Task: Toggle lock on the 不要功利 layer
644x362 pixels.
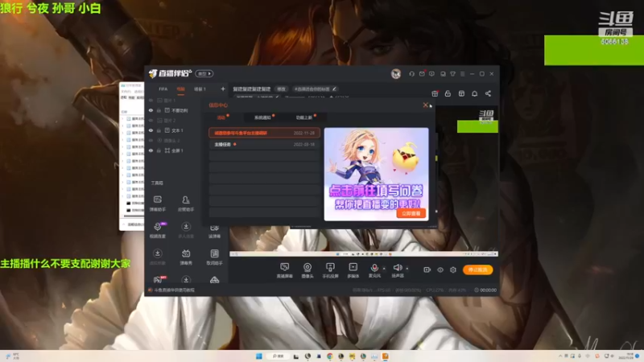Action: tap(159, 110)
